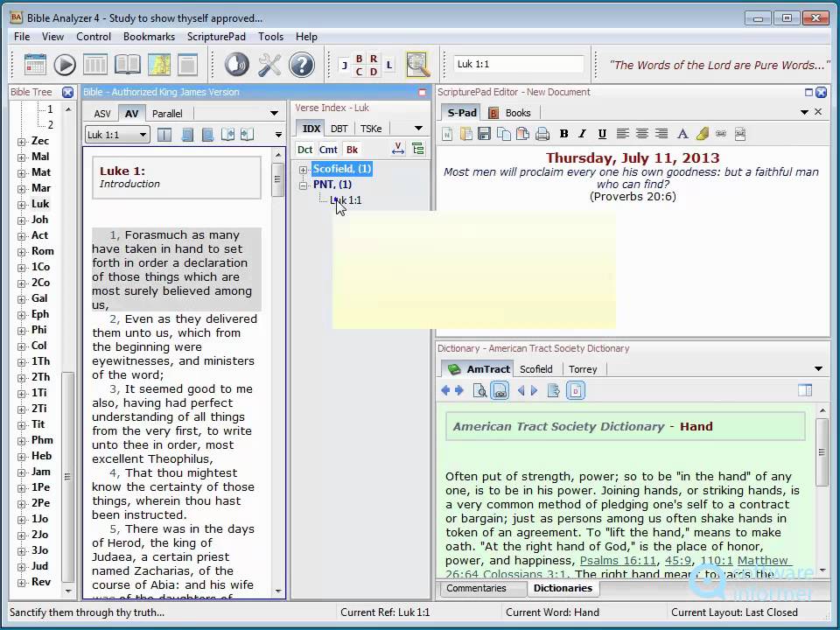Viewport: 840px width, 630px height.
Task: Open the column layout view icon
Action: pyautogui.click(x=94, y=64)
